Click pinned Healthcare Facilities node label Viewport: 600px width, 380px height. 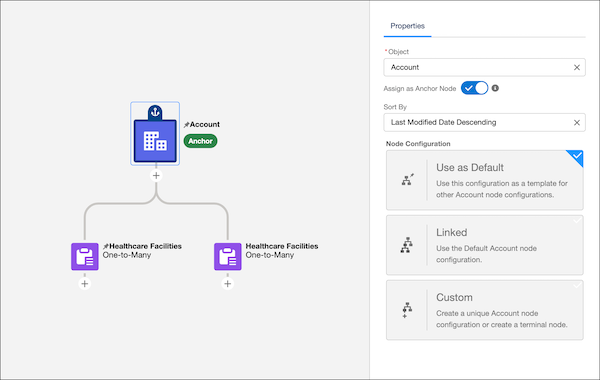(145, 246)
